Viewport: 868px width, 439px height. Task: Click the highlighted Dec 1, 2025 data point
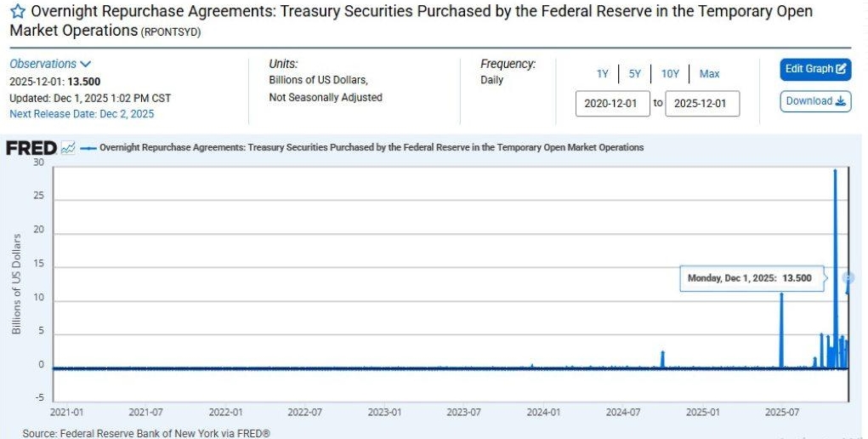click(x=848, y=278)
